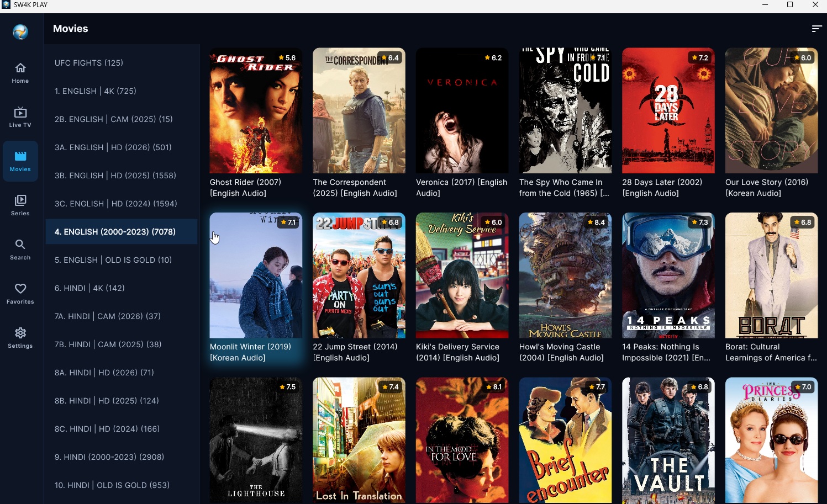
Task: Open Borat movie poster
Action: [x=772, y=275]
